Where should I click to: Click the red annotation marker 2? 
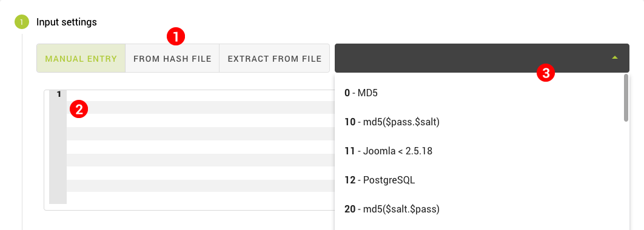click(79, 109)
